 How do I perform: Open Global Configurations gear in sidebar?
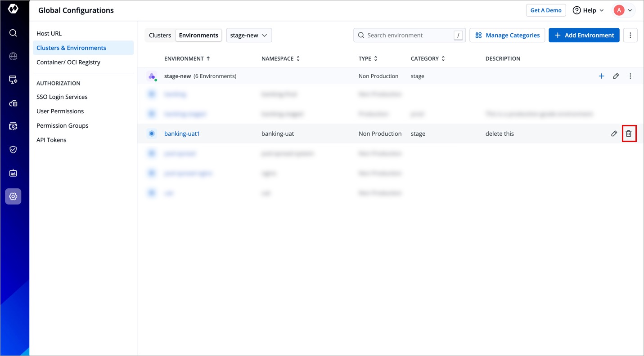(x=13, y=196)
